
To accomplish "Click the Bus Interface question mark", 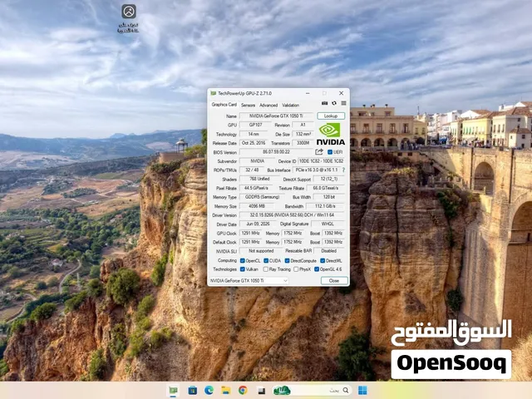I will pyautogui.click(x=343, y=170).
